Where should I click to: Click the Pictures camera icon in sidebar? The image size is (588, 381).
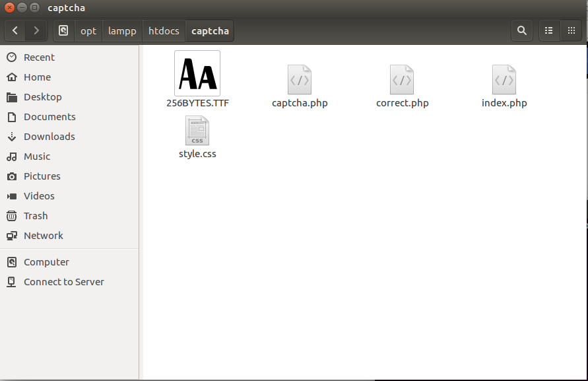tap(12, 176)
